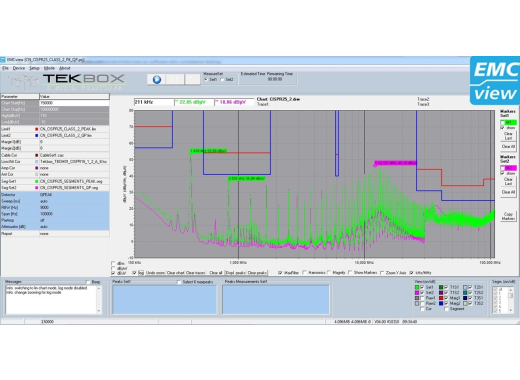Click the Seg Set1 green color swatch
520x380 pixels.
tap(37, 181)
